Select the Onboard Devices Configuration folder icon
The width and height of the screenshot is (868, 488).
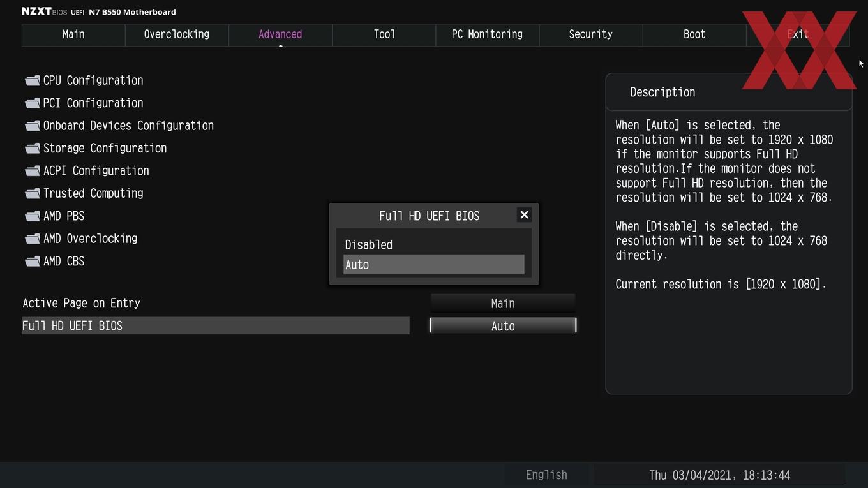tap(33, 126)
